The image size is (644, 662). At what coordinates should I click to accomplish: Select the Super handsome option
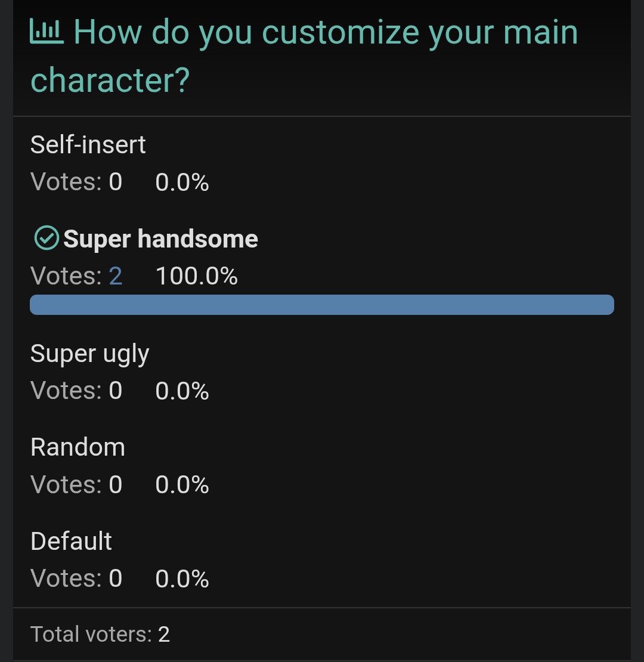pos(160,239)
